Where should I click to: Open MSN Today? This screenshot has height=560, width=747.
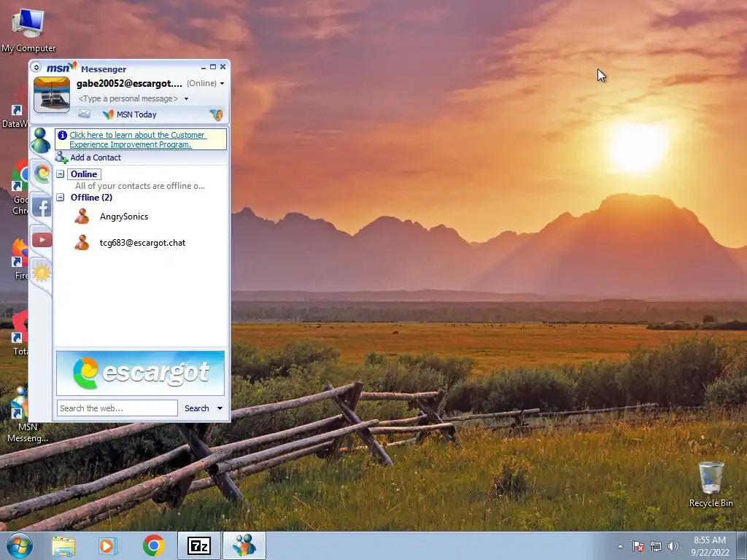[136, 114]
